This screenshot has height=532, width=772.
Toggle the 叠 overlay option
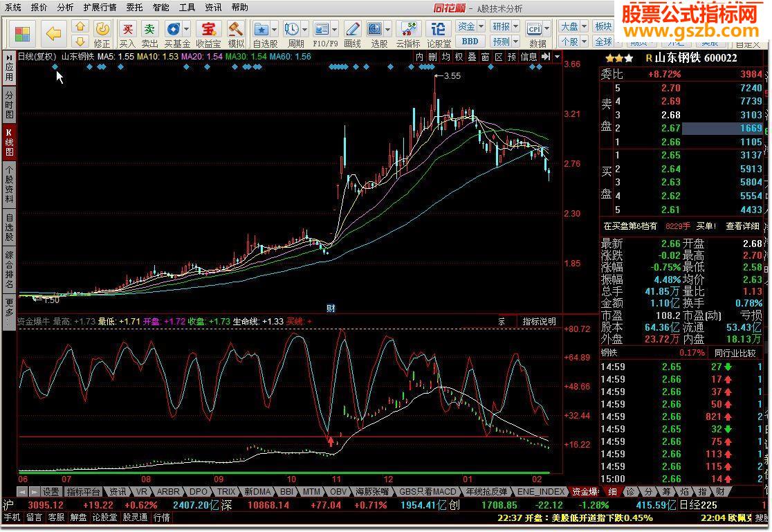click(x=472, y=57)
